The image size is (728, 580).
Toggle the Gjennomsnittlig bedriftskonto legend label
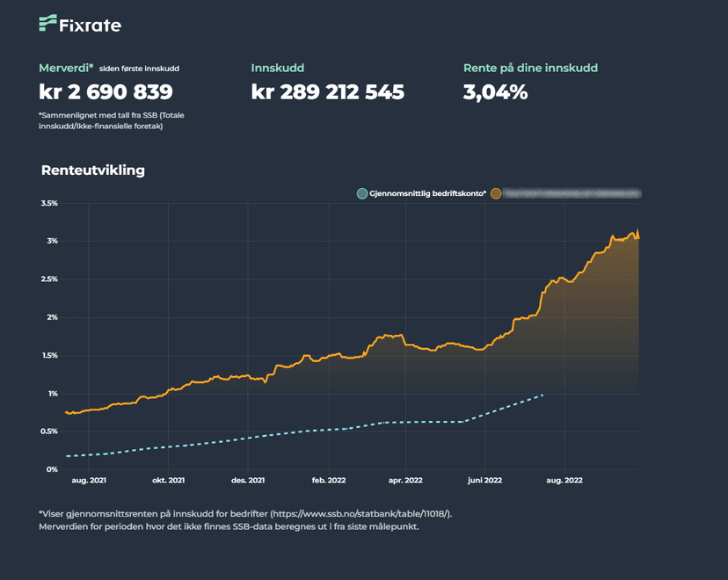coord(428,193)
